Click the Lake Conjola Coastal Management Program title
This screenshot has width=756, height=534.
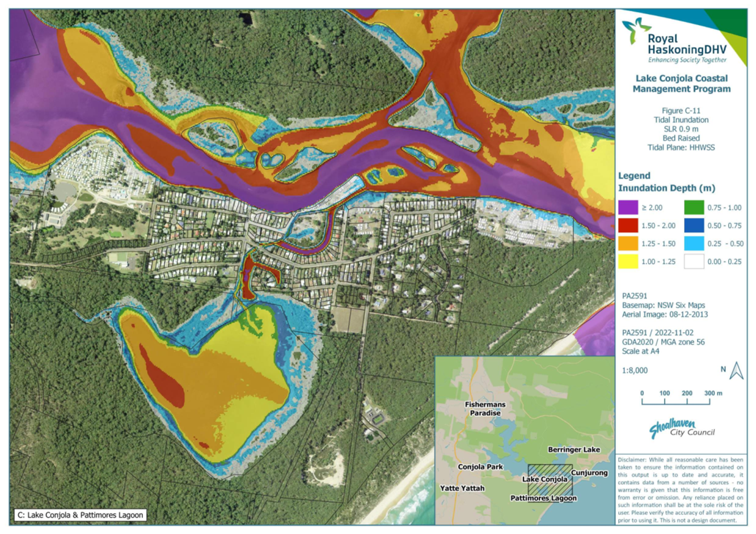[x=681, y=83]
